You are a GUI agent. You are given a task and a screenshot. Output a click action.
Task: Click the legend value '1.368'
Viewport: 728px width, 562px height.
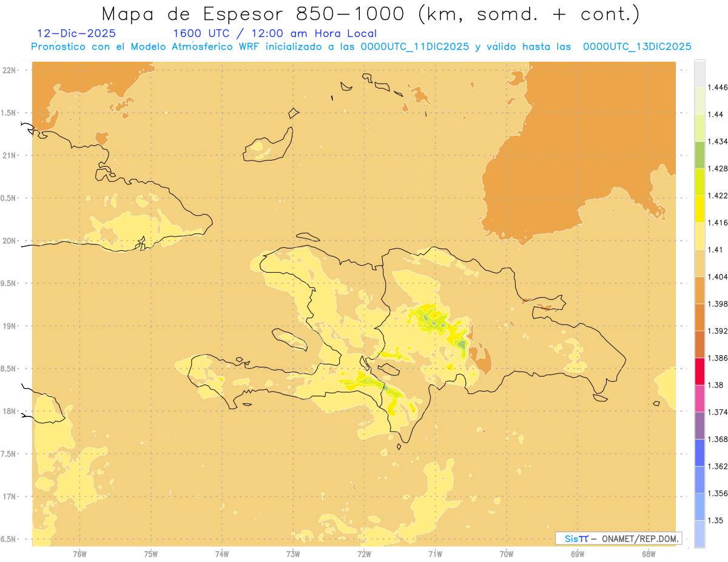click(718, 439)
